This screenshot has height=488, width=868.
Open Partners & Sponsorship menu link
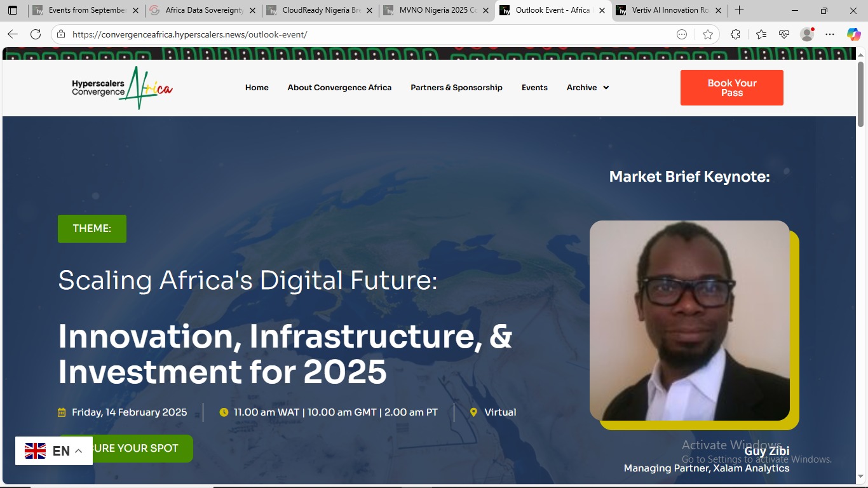(x=456, y=88)
